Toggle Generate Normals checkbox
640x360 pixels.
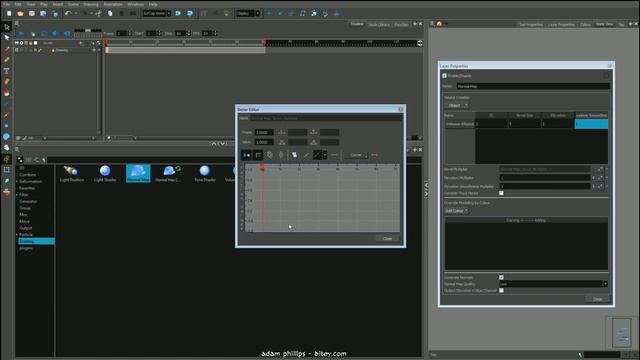501,278
